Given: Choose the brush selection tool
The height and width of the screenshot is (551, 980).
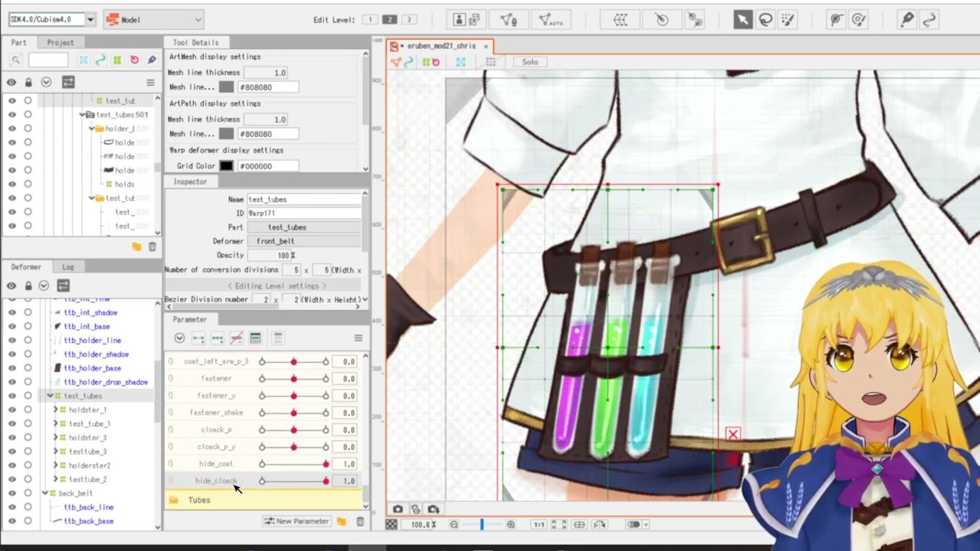Looking at the screenshot, I should point(787,20).
